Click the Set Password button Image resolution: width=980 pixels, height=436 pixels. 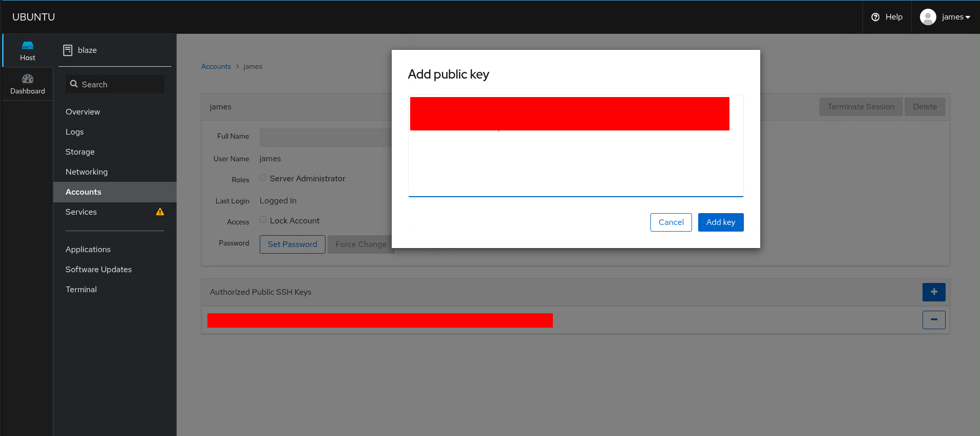click(x=293, y=244)
